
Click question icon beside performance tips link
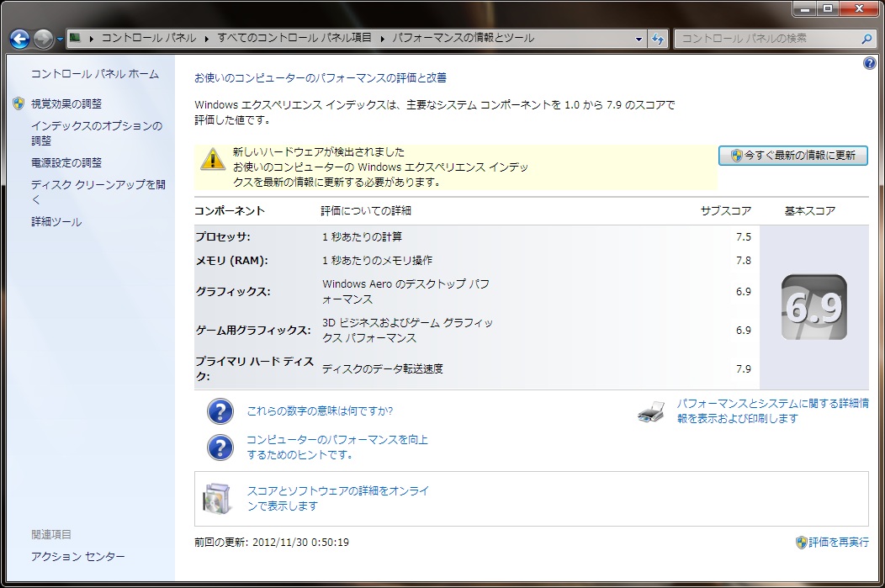(220, 448)
